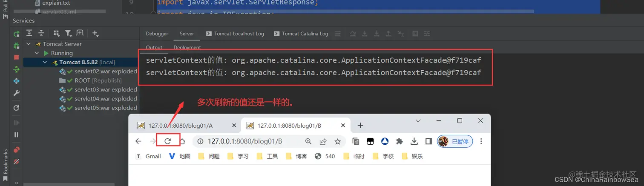The height and width of the screenshot is (186, 644).
Task: Open the 博客 bookmark folder
Action: pyautogui.click(x=296, y=156)
